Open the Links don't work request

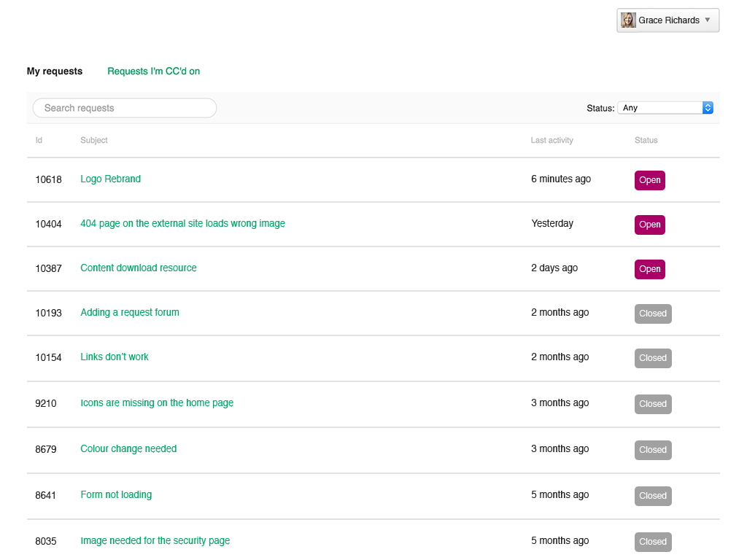tap(115, 357)
